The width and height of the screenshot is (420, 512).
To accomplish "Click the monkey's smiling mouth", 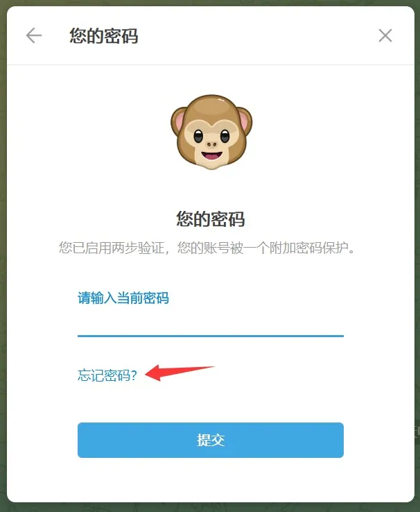I will click(x=211, y=155).
